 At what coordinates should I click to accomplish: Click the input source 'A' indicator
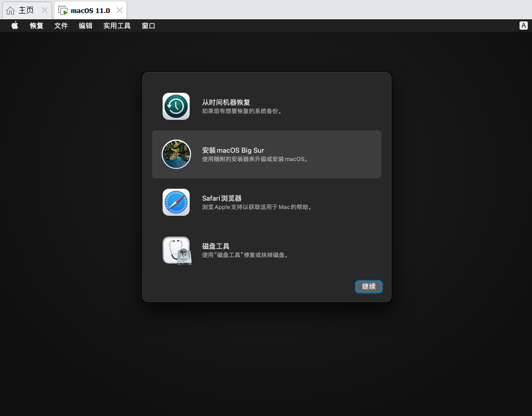tap(523, 26)
